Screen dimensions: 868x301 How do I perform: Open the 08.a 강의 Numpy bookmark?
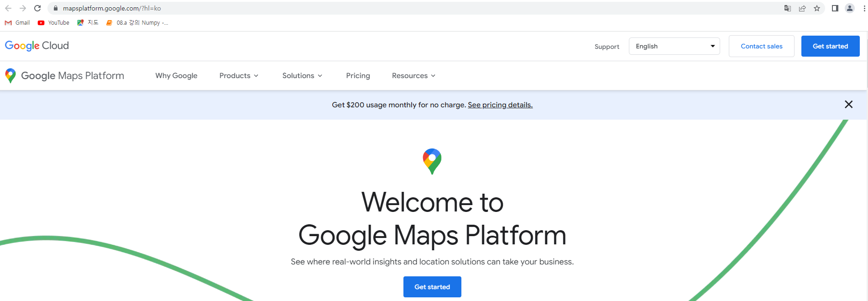(x=137, y=23)
